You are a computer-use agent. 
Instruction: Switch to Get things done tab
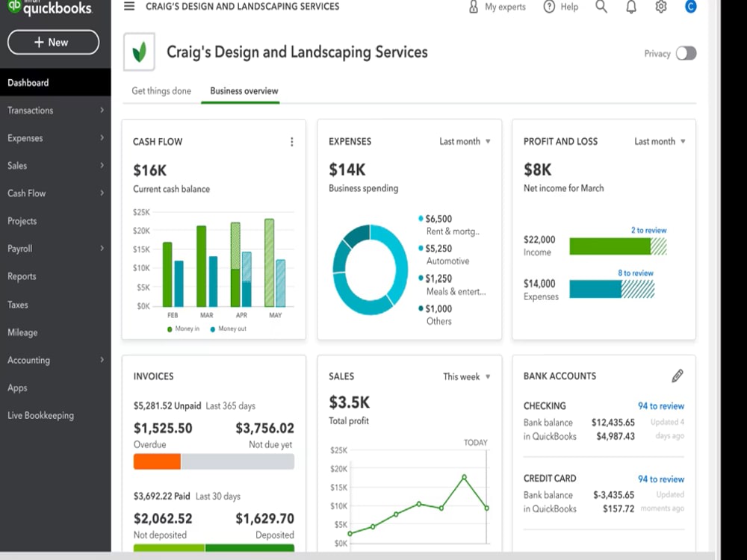(161, 90)
